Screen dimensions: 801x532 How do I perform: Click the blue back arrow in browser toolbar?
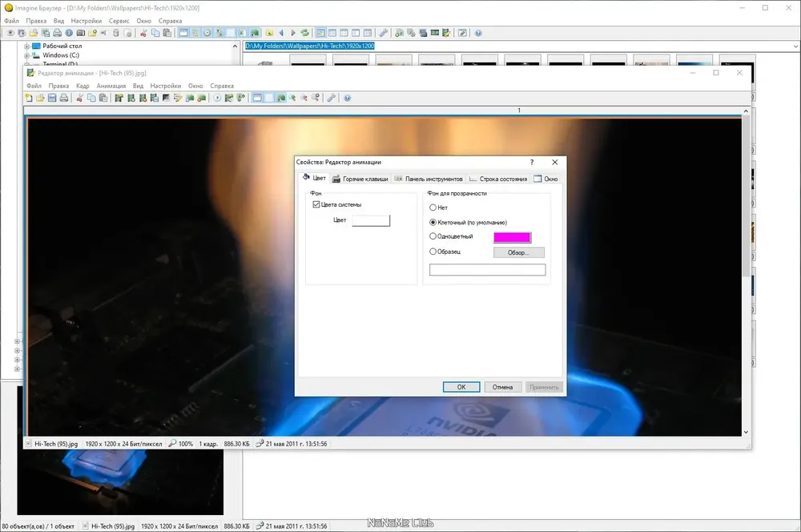(281, 33)
